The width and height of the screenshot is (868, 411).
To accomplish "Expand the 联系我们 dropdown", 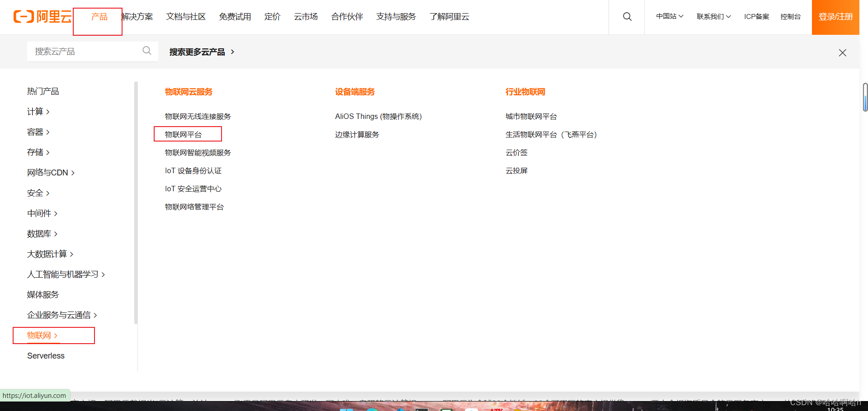I will (x=713, y=17).
